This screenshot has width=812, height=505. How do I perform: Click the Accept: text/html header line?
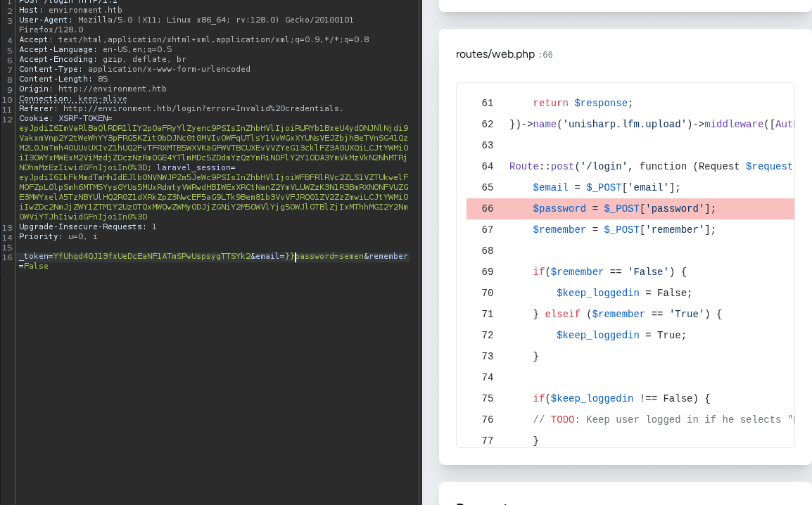[x=194, y=39]
